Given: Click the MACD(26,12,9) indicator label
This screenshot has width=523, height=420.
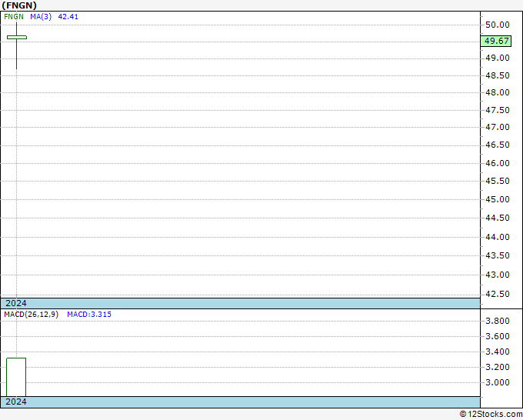Looking at the screenshot, I should pos(31,315).
